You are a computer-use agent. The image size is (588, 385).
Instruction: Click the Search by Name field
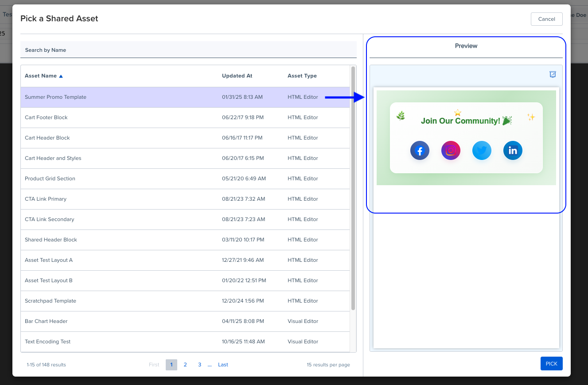pyautogui.click(x=188, y=50)
